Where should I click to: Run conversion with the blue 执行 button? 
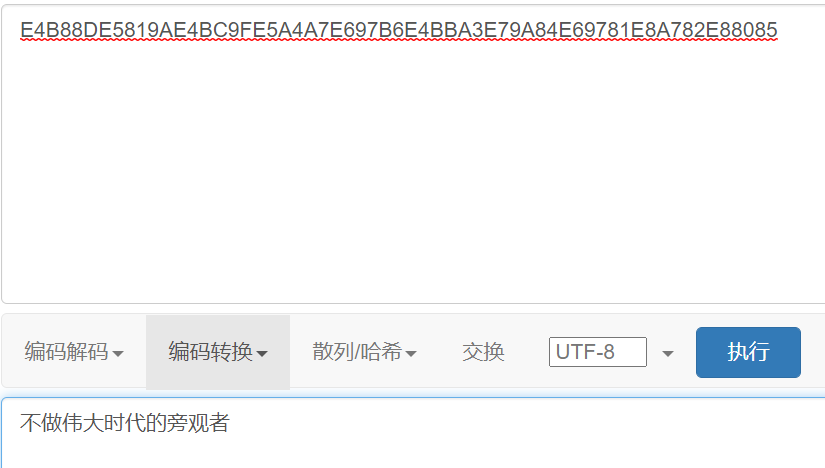tap(748, 352)
